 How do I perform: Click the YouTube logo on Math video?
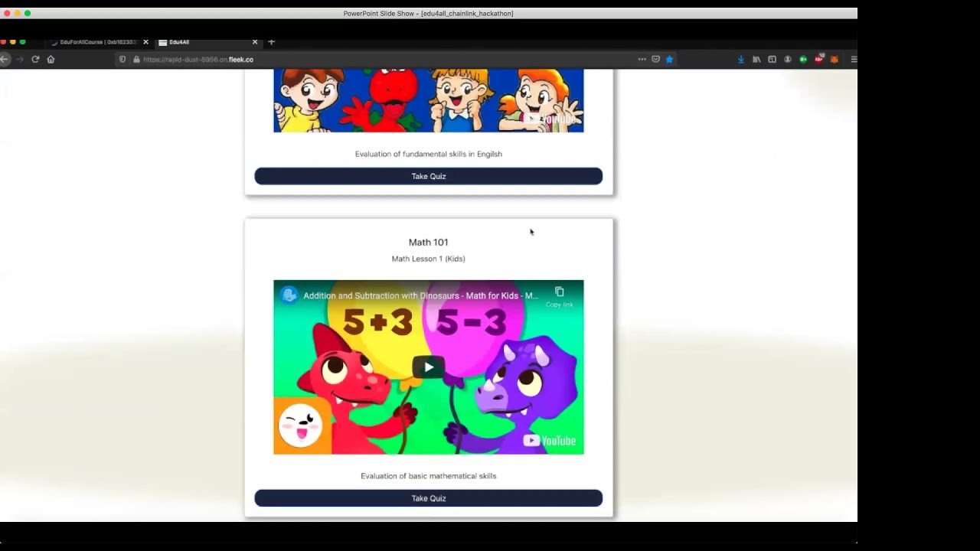(550, 440)
